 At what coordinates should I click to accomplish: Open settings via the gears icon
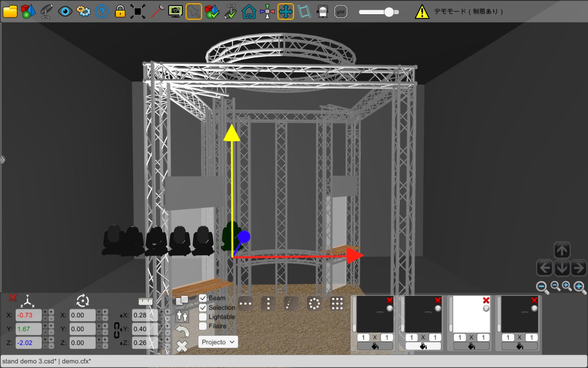tap(83, 12)
